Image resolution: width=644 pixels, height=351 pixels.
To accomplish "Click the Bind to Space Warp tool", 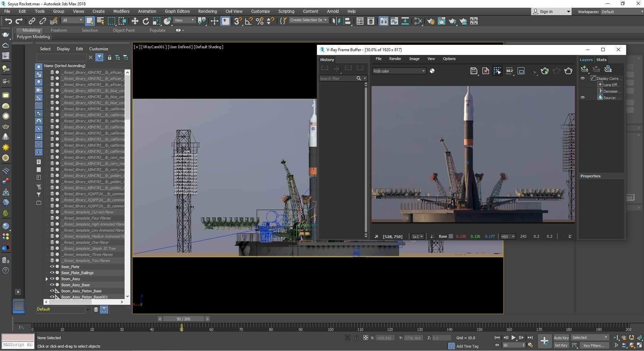I will point(53,21).
